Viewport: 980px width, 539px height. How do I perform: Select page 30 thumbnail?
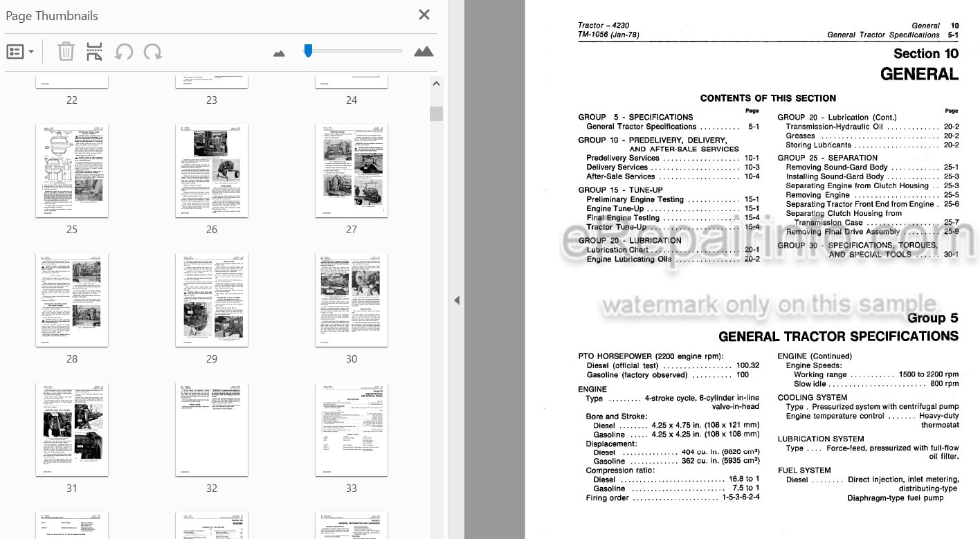352,300
